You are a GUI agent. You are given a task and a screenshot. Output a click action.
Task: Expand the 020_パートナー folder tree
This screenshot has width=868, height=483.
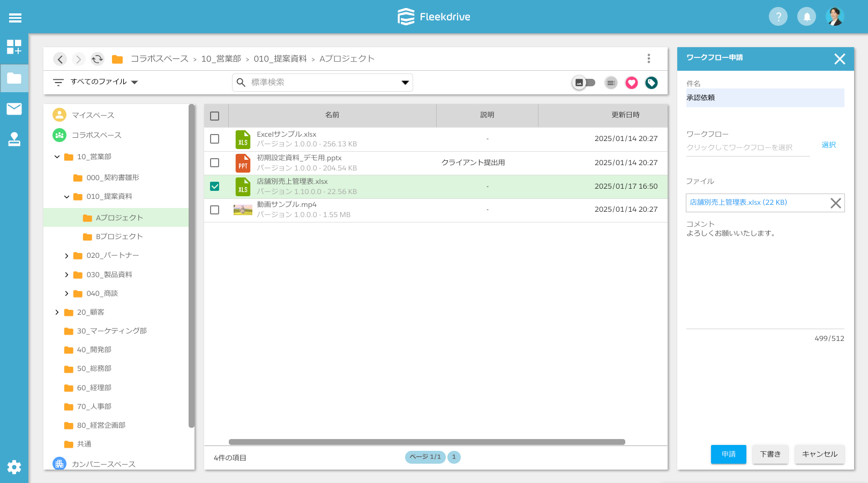point(66,256)
